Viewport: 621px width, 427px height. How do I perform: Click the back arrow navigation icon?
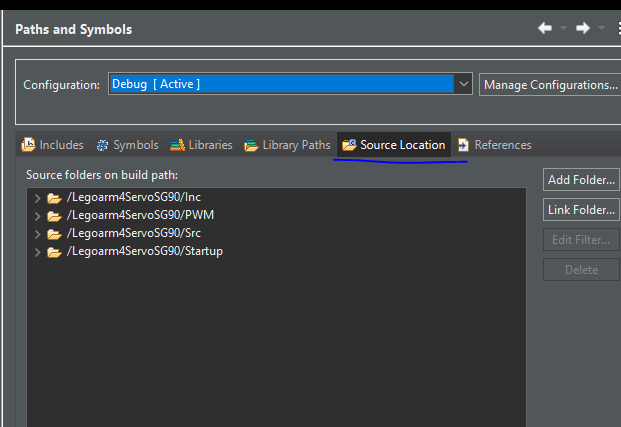[545, 28]
